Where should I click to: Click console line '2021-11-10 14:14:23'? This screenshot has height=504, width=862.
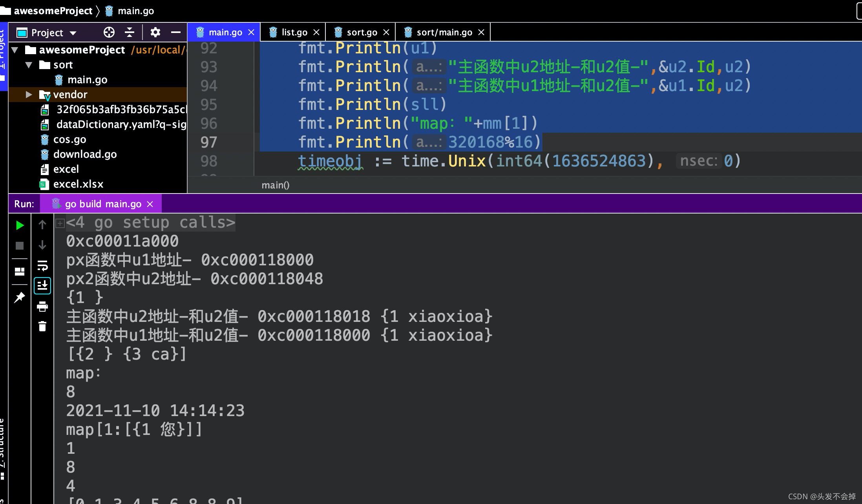[x=155, y=411]
